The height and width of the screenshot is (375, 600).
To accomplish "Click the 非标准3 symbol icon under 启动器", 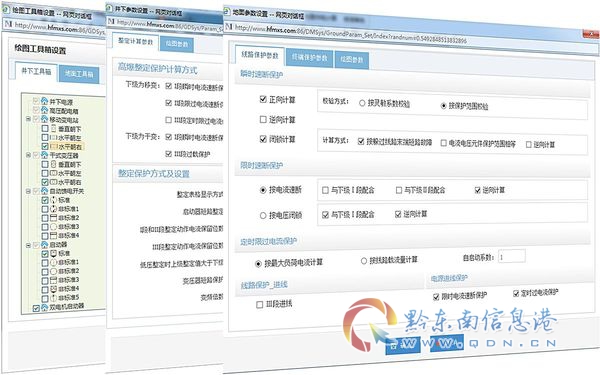I will click(x=54, y=280).
